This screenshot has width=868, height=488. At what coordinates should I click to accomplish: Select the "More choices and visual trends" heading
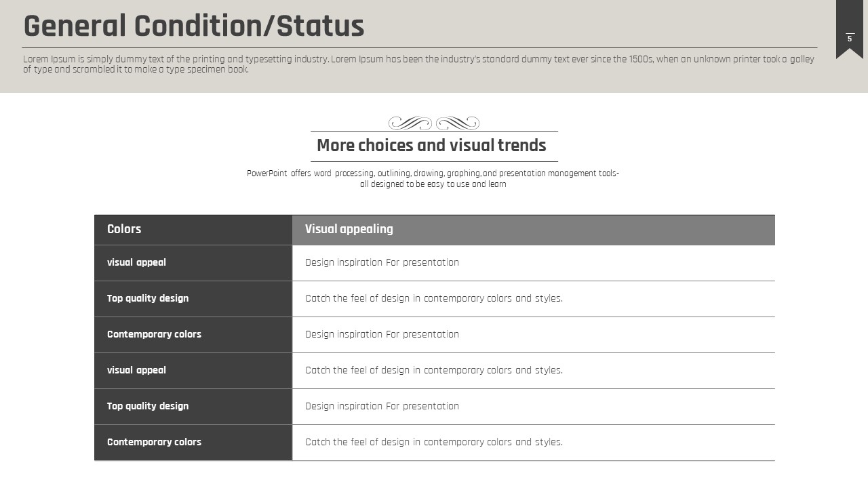pos(431,146)
